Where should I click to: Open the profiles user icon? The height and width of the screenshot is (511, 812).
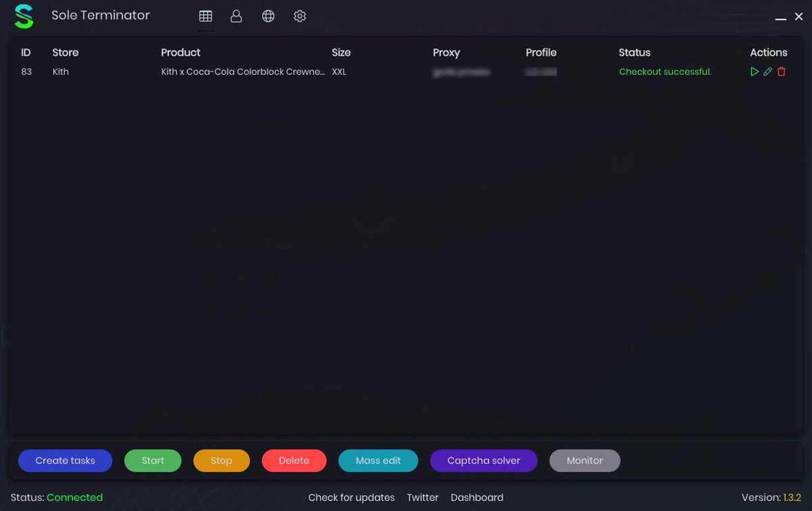[x=236, y=16]
